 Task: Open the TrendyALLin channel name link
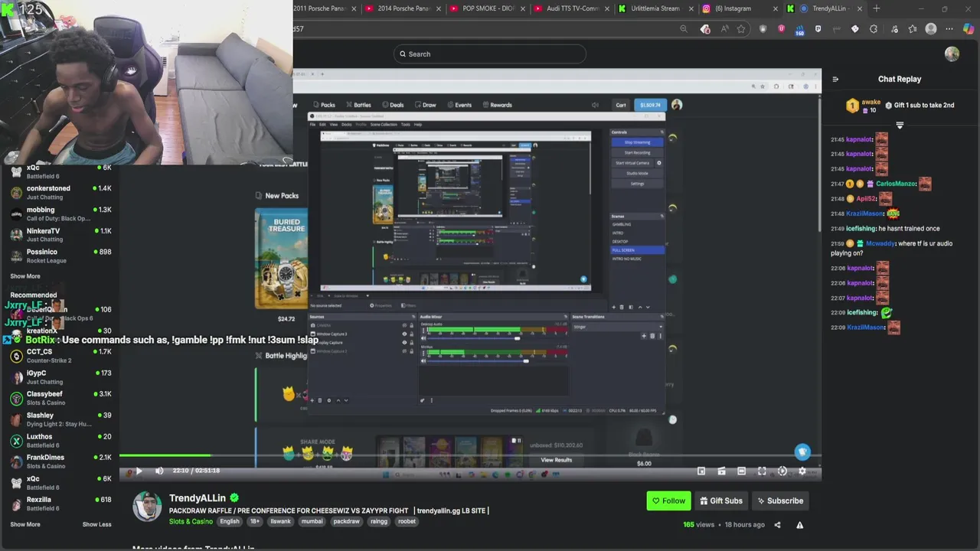pos(198,498)
